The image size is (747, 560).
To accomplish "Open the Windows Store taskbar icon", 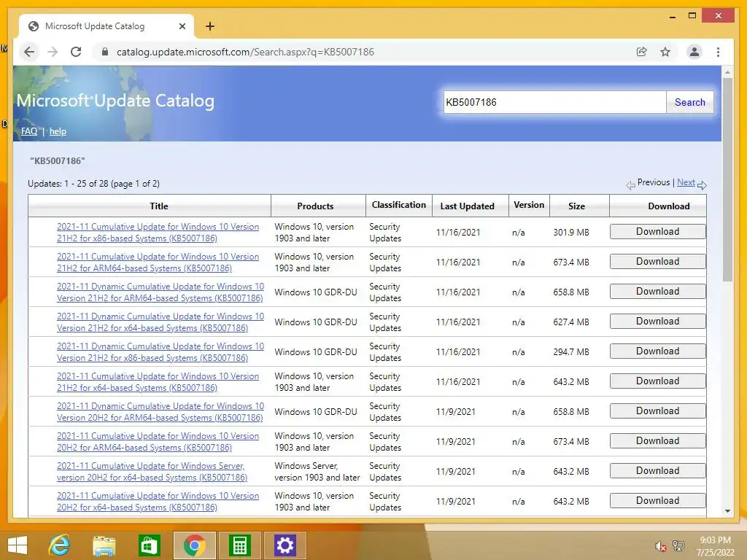I will coord(149,545).
